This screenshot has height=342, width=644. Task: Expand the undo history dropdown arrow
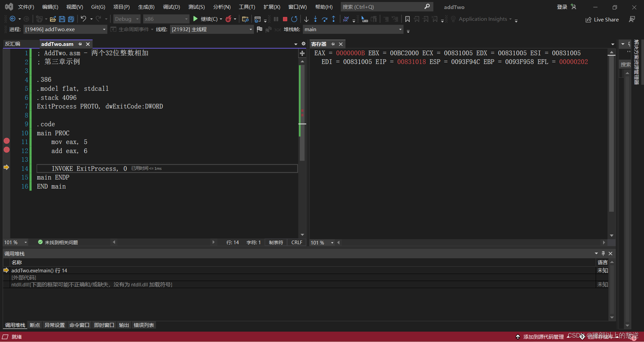click(x=91, y=19)
